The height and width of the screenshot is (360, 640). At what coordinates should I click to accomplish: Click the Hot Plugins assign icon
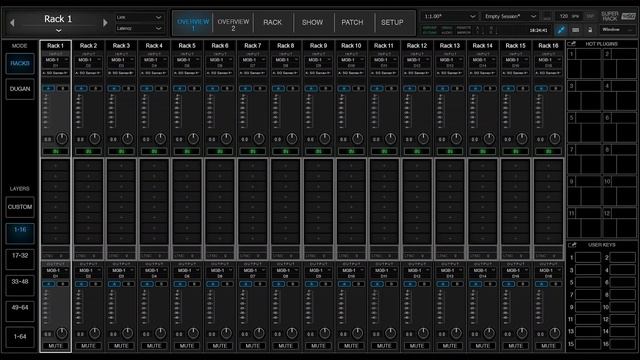(572, 44)
